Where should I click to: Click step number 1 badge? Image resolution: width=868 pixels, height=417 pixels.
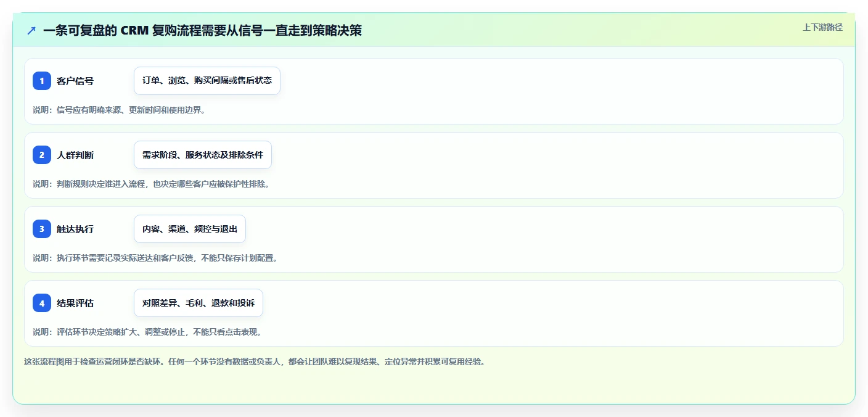coord(42,81)
